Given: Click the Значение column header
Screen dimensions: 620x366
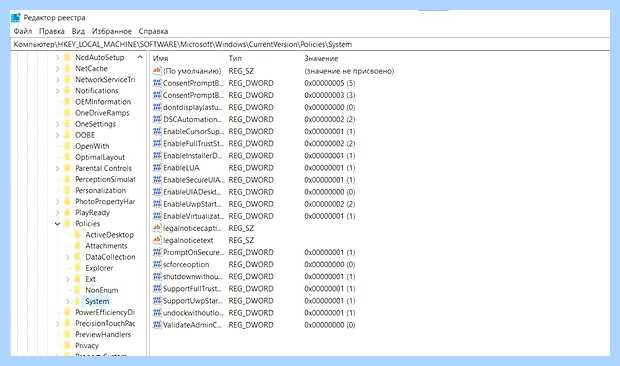Looking at the screenshot, I should click(321, 58).
